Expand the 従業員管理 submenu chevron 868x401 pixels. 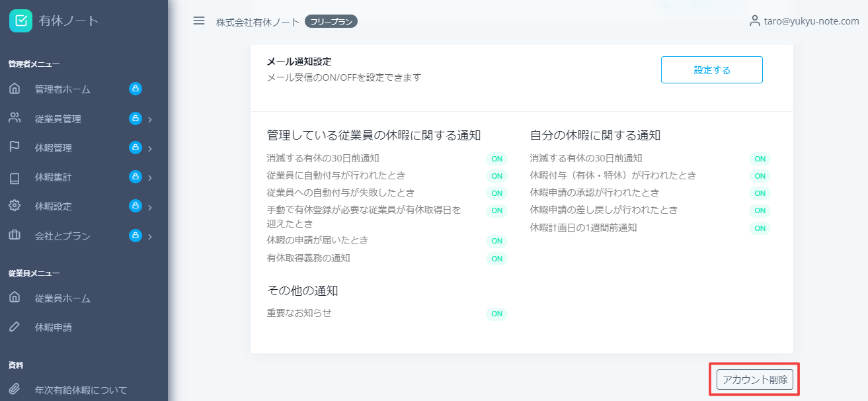click(150, 118)
